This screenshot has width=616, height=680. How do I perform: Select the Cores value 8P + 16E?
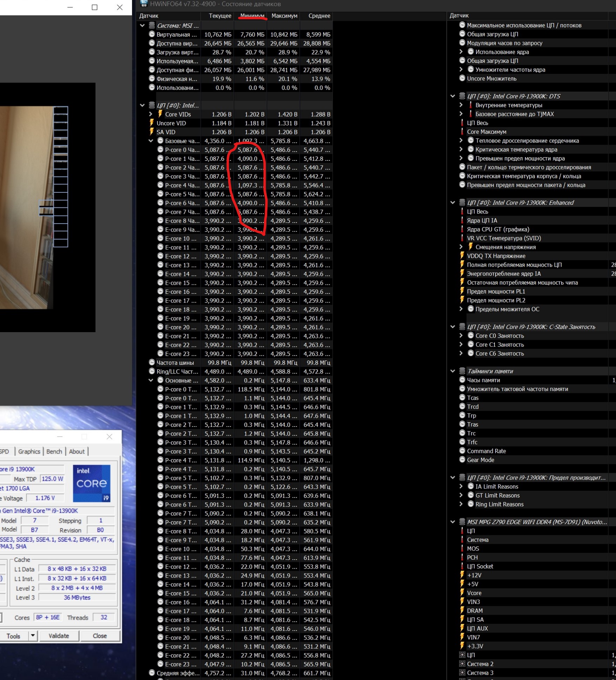coord(48,617)
